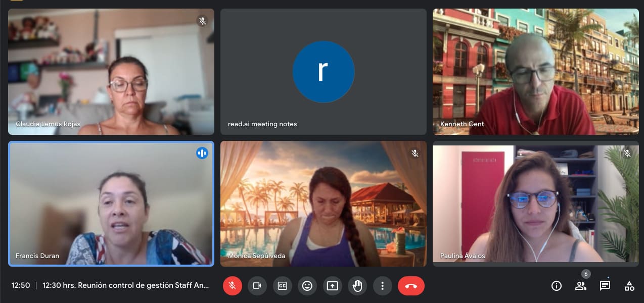Screen dimensions: 644x303
Task: Click the "Francis Duran" name label
Action: (37, 256)
